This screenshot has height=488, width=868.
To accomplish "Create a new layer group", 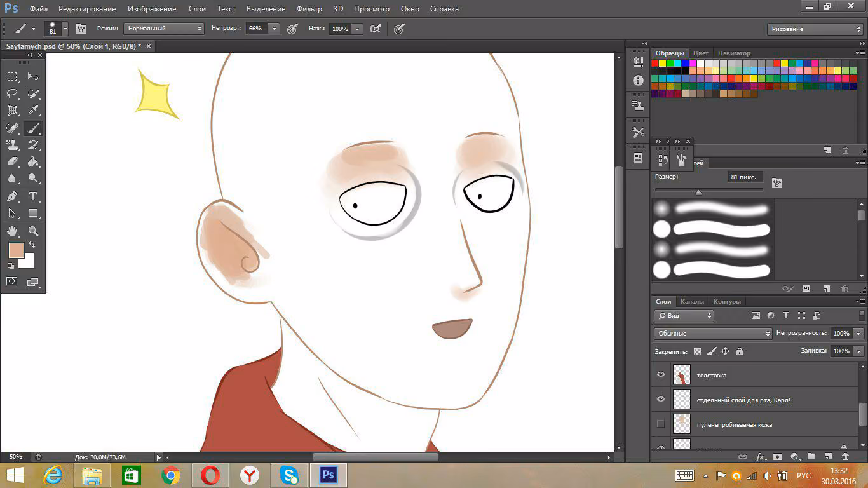I will [x=811, y=457].
